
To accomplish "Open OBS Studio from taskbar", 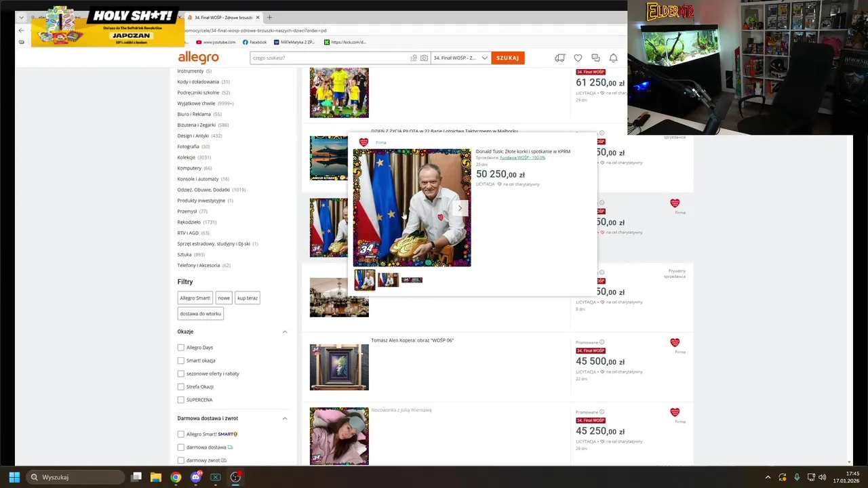I will click(x=235, y=477).
